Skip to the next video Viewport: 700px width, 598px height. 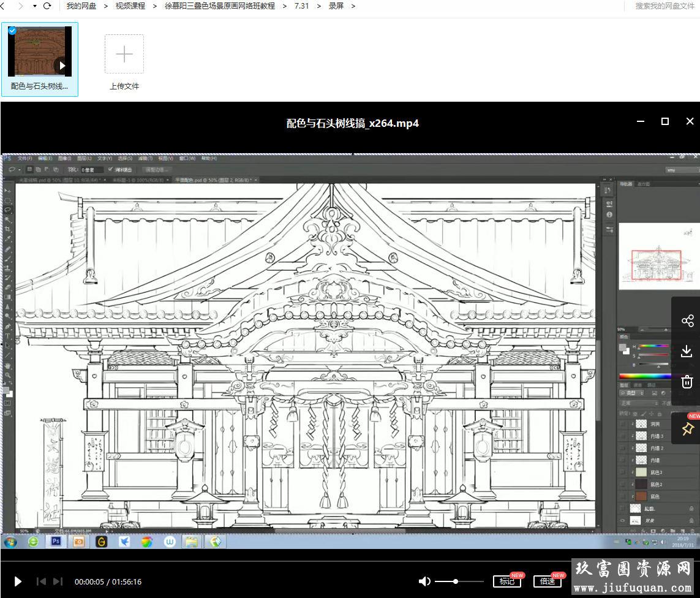coord(58,581)
